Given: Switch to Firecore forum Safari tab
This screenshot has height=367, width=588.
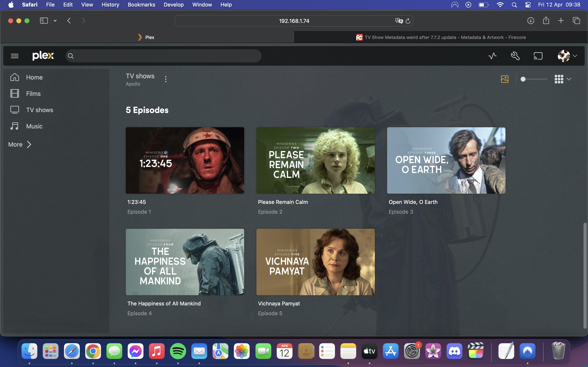Looking at the screenshot, I should [x=441, y=37].
